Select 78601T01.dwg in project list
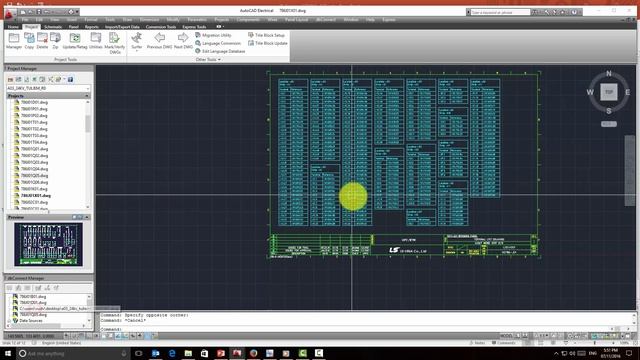640x360 pixels. [x=34, y=122]
